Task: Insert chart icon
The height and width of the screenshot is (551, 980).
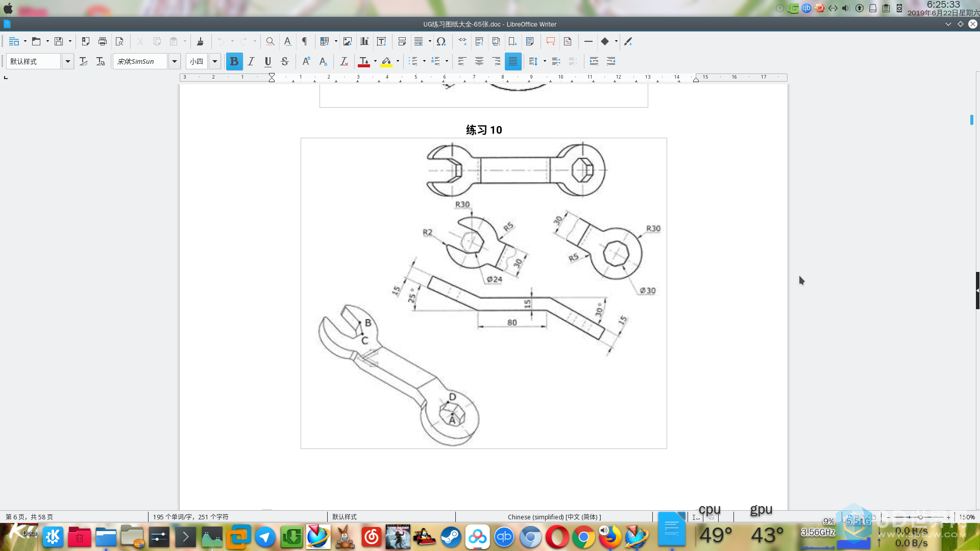Action: [x=364, y=41]
